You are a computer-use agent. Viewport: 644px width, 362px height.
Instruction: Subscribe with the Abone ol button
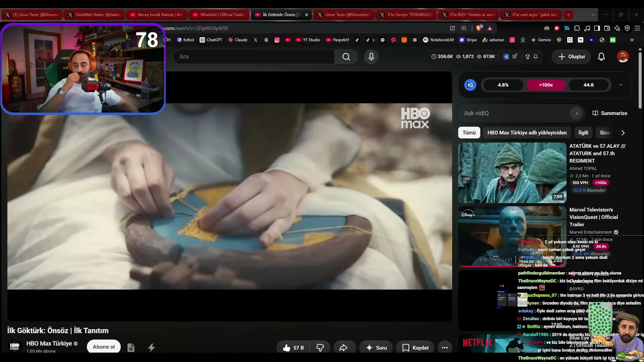click(104, 347)
